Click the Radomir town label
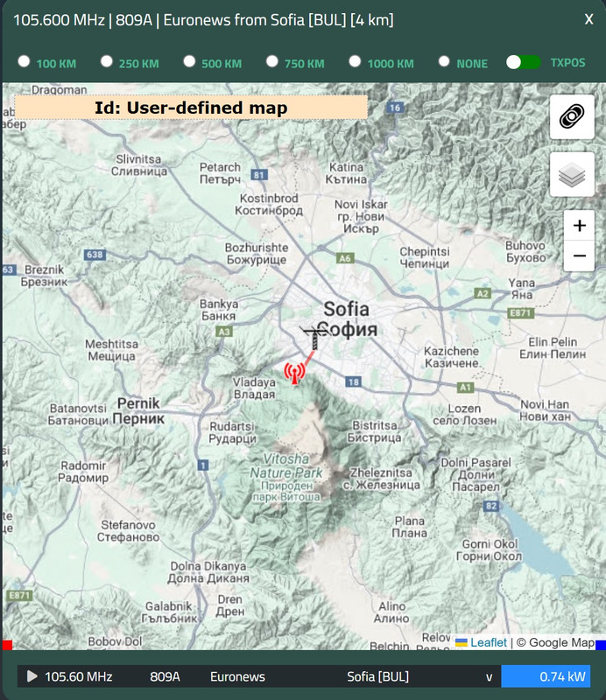The image size is (606, 700). [x=83, y=472]
